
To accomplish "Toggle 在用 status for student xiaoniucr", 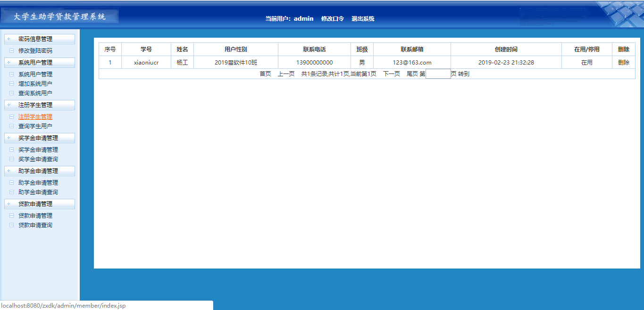I will tap(586, 63).
